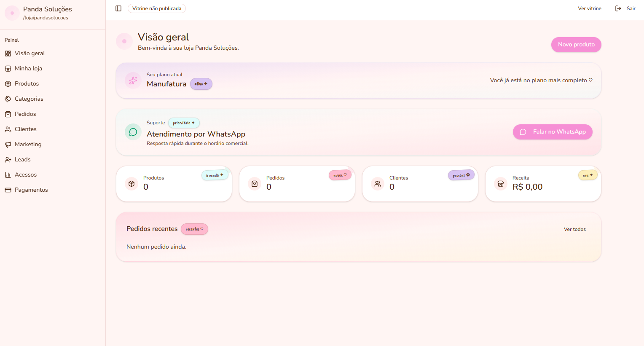Screen dimensions: 644x346
Task: Click the Minha loja store icon
Action: [8, 69]
